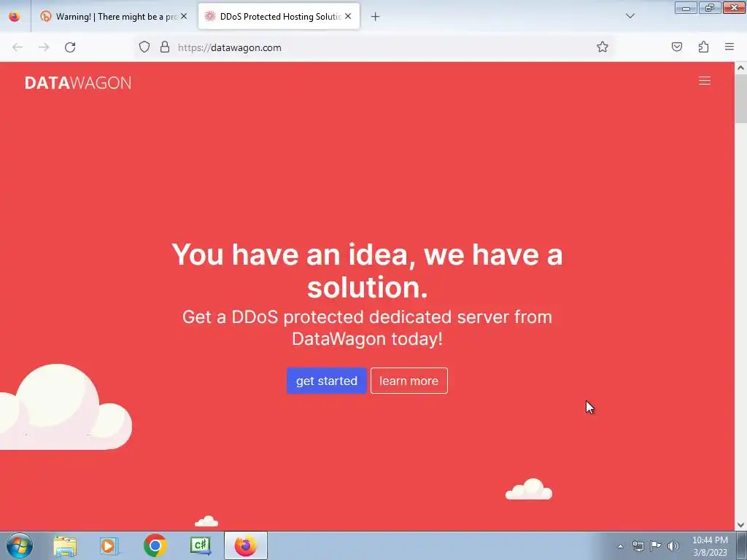Viewport: 747px width, 560px height.
Task: Save page to Pocket
Action: tap(676, 47)
